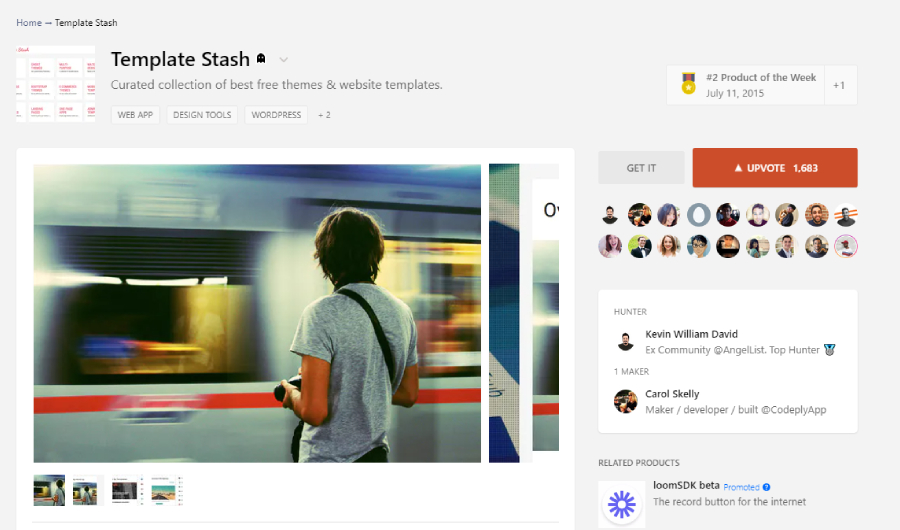Click the 'Ex Community @AngelList. Top Hunter' text
This screenshot has width=900, height=530.
point(732,350)
